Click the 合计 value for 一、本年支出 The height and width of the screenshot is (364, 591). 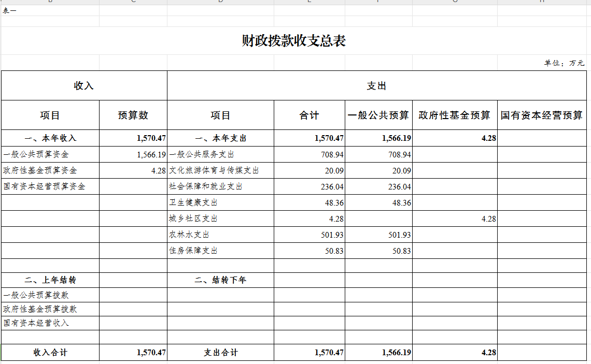point(309,138)
